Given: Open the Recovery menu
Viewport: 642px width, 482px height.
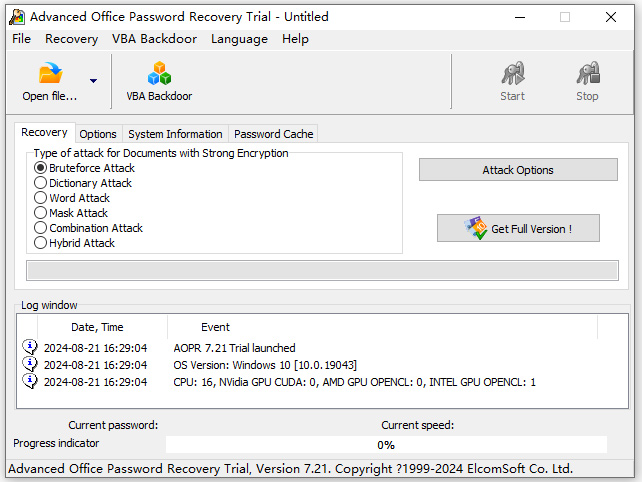Looking at the screenshot, I should (72, 39).
